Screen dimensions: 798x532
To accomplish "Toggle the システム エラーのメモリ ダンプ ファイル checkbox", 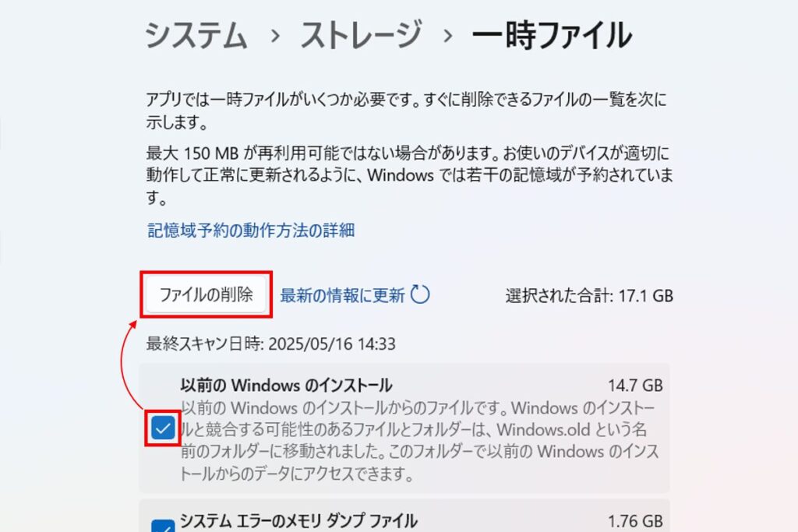I will coord(163,526).
